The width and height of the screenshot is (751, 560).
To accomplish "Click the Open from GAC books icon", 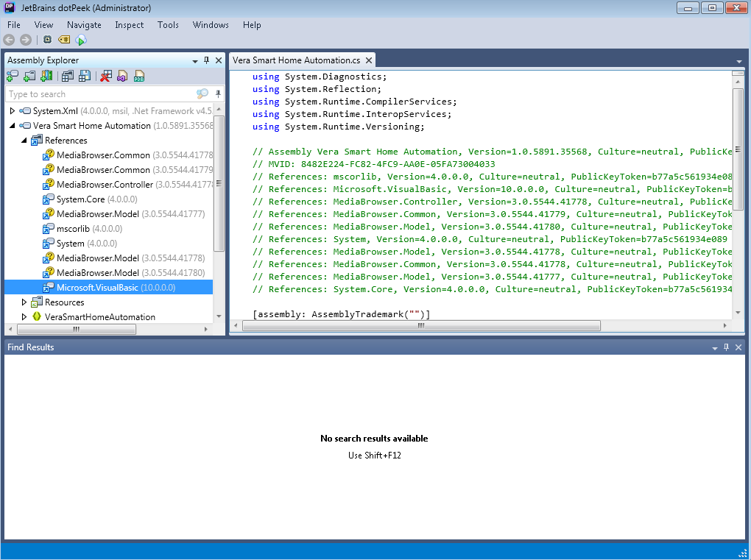I will [47, 76].
